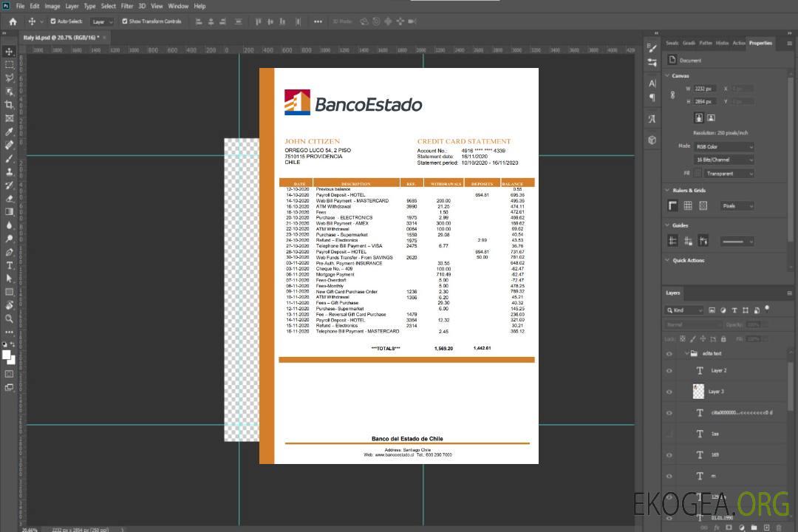This screenshot has width=798, height=532.
Task: Filter layers by pixel layers
Action: coord(712,310)
